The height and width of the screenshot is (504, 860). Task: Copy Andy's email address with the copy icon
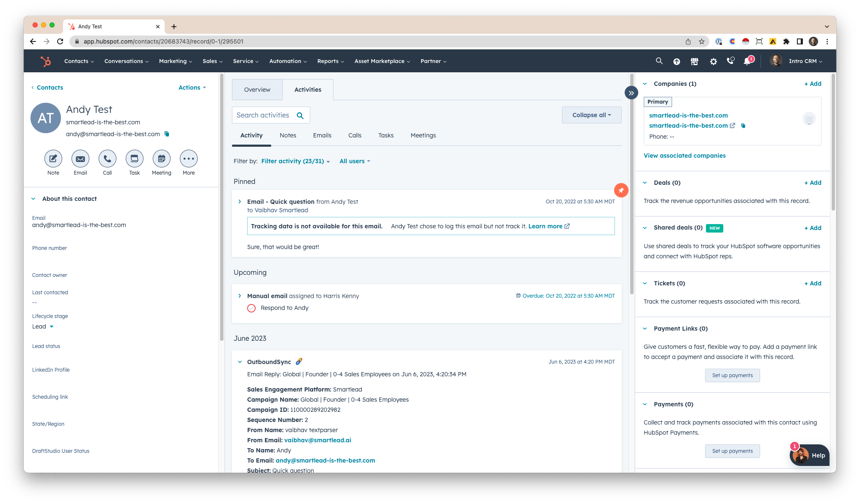(166, 134)
